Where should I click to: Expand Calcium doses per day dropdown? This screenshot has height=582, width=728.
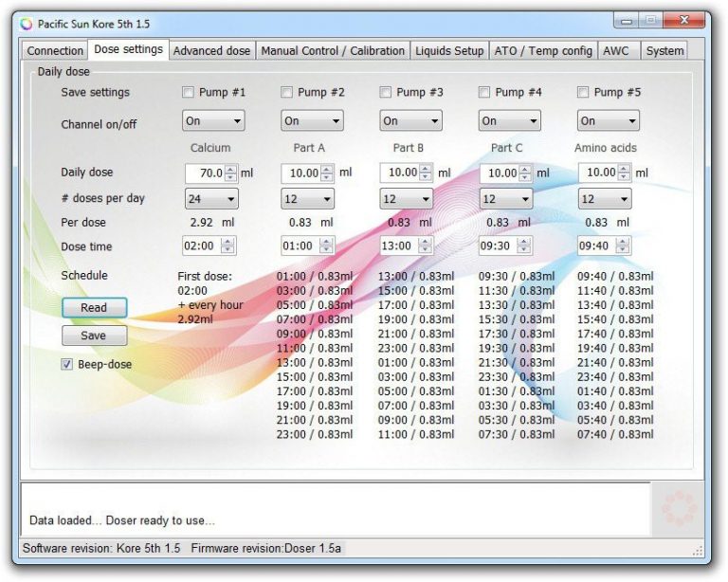(211, 199)
